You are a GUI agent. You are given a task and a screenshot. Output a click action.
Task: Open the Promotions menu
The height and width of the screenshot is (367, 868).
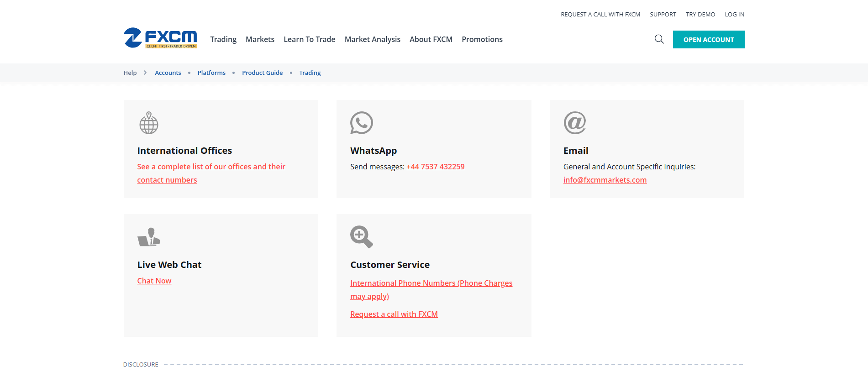(x=482, y=39)
